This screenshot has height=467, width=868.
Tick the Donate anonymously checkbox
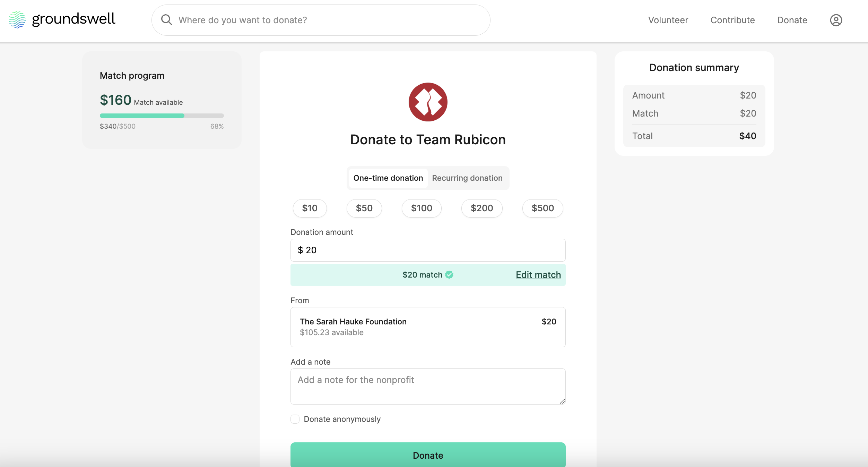(x=295, y=419)
